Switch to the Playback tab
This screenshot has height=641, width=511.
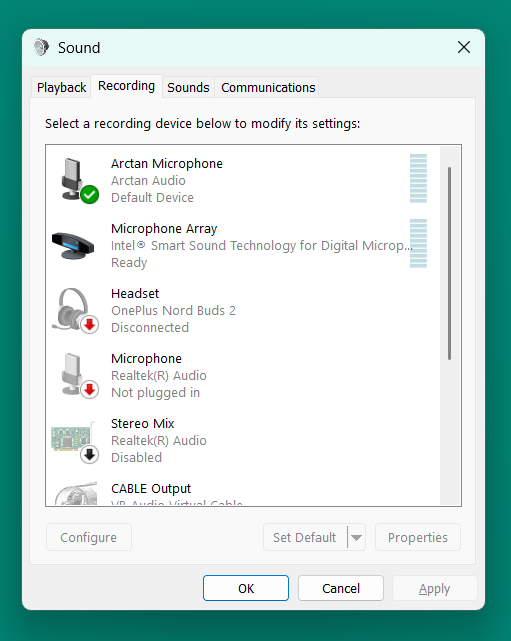[x=61, y=87]
